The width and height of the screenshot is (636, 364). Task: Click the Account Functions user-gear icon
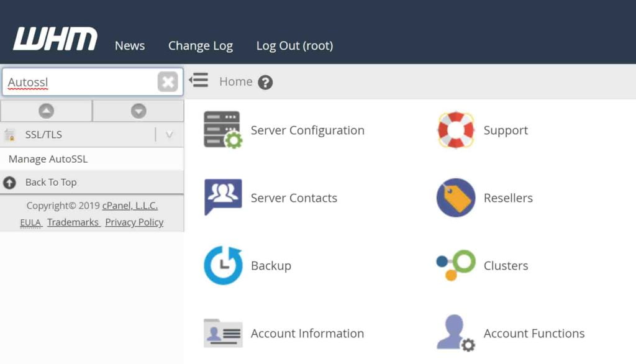click(455, 333)
